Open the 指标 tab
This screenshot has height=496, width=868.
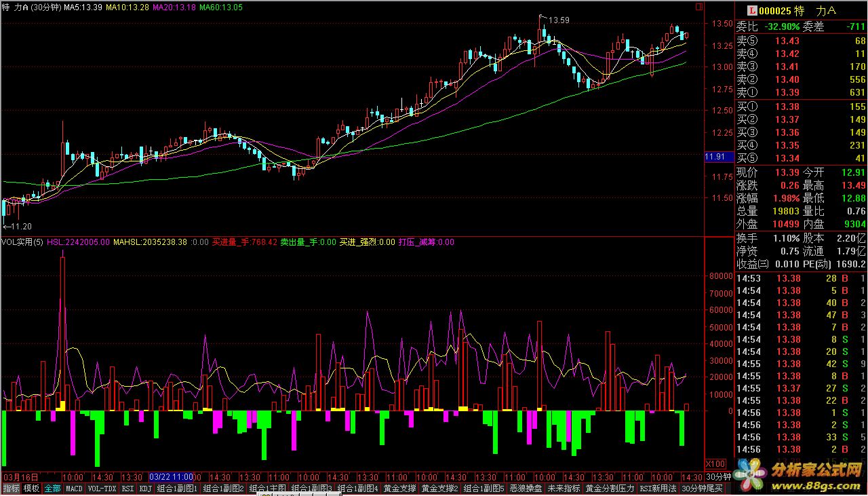click(x=11, y=488)
